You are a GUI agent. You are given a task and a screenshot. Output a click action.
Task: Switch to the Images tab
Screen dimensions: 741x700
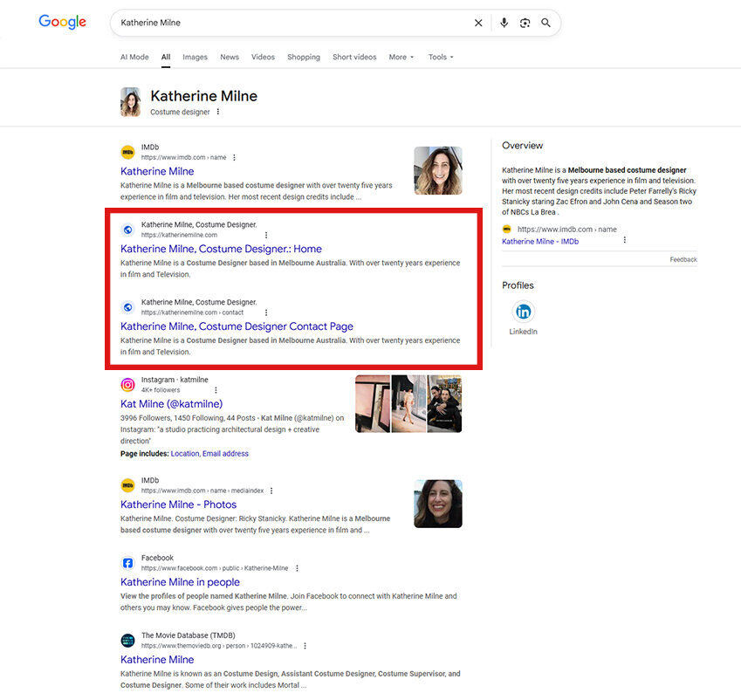[x=195, y=58]
